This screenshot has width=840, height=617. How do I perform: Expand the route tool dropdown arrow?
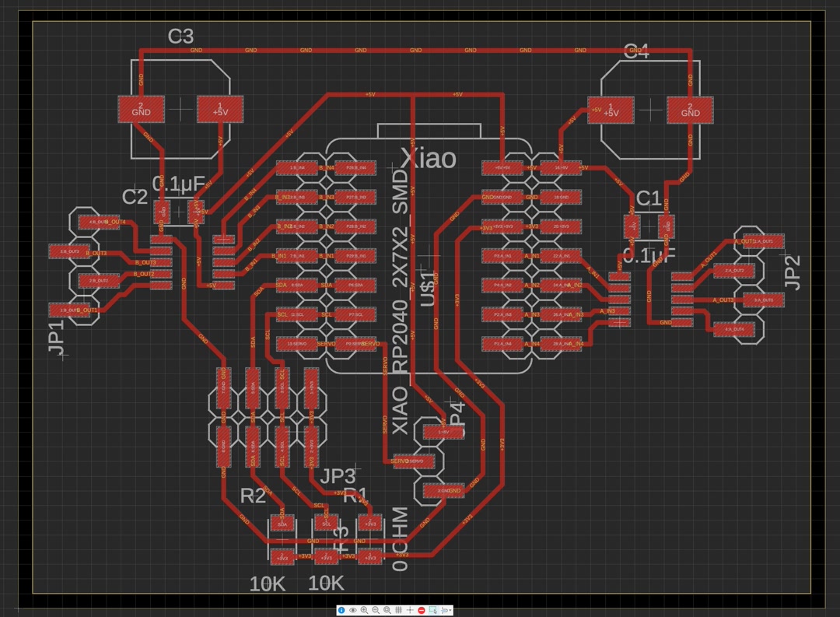tap(450, 610)
